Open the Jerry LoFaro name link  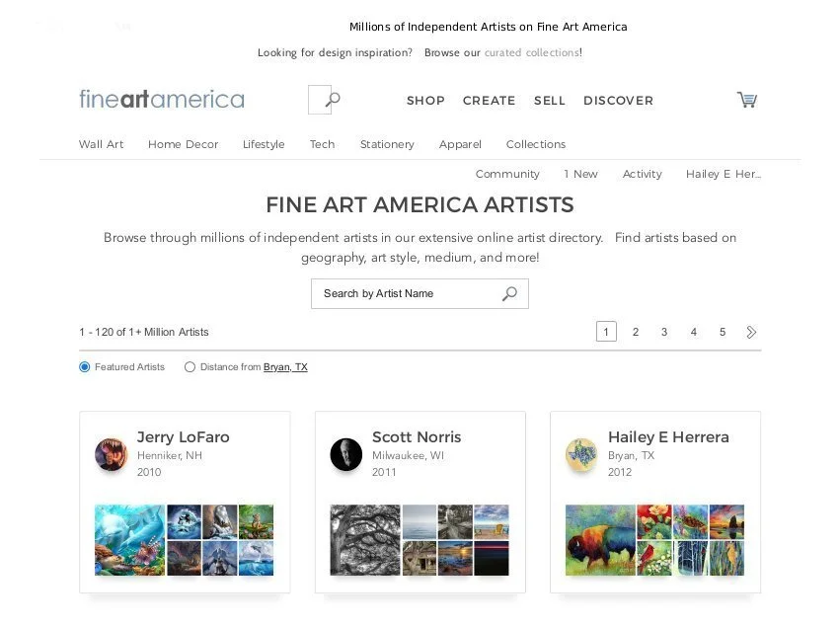(184, 437)
